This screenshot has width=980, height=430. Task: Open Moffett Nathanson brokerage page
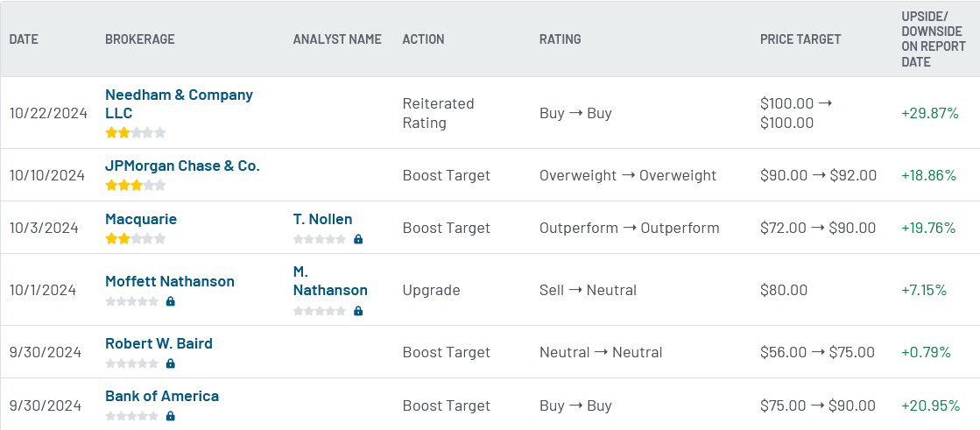(169, 281)
